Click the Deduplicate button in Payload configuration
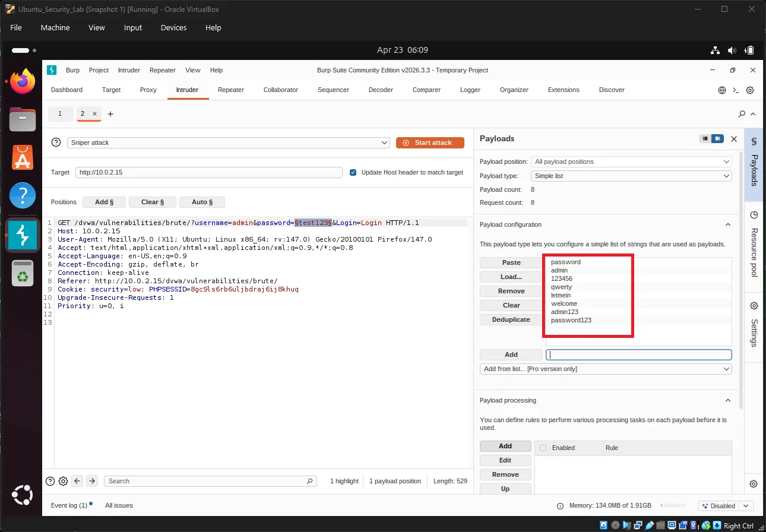The height and width of the screenshot is (532, 766). [511, 319]
